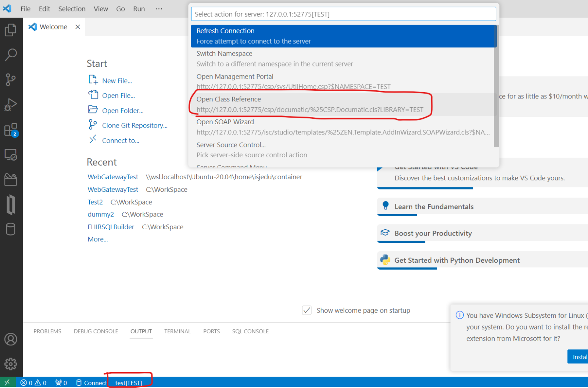
Task: Open recent dummy2 workspace
Action: click(x=101, y=215)
